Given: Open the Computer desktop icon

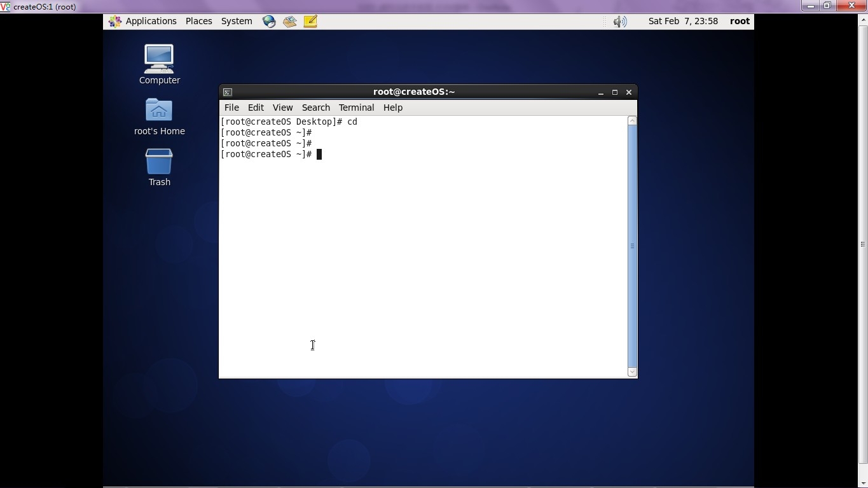Looking at the screenshot, I should pyautogui.click(x=159, y=59).
